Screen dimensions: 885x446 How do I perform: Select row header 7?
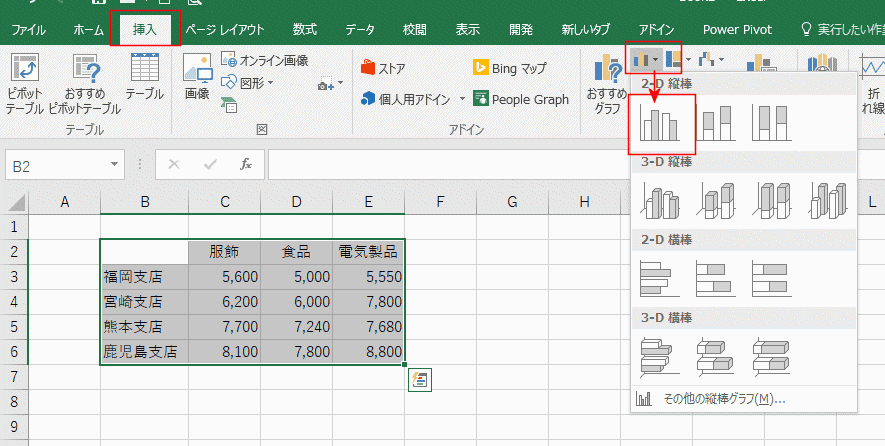14,377
